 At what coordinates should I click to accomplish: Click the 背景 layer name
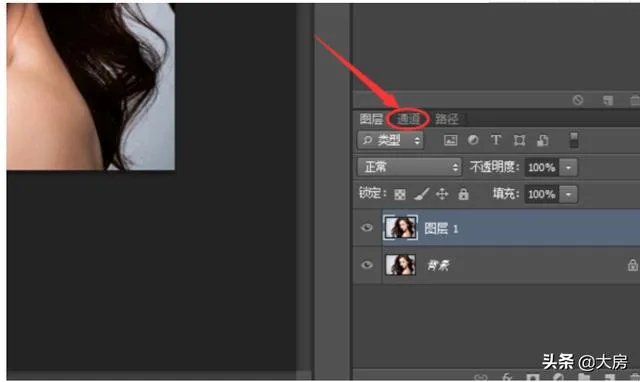point(438,265)
